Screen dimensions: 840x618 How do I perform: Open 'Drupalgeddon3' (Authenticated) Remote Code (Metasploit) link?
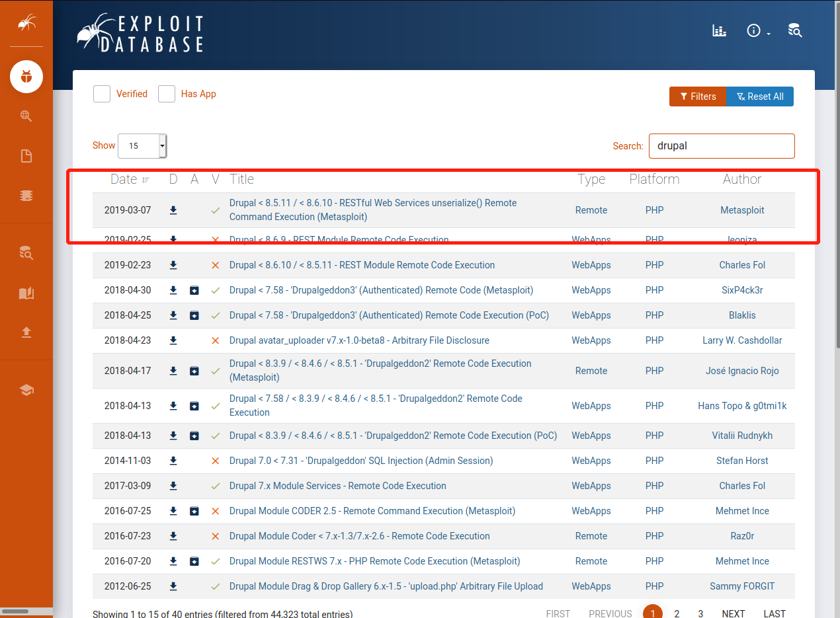click(381, 290)
